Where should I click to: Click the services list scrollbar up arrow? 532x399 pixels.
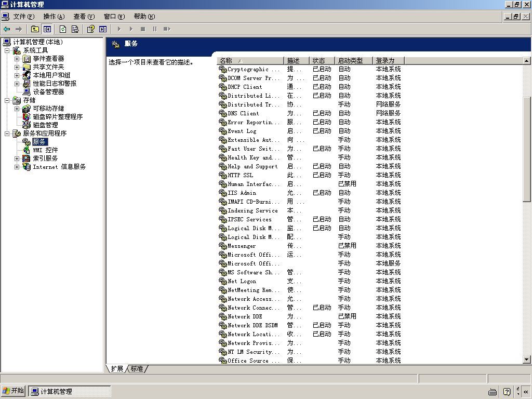527,61
